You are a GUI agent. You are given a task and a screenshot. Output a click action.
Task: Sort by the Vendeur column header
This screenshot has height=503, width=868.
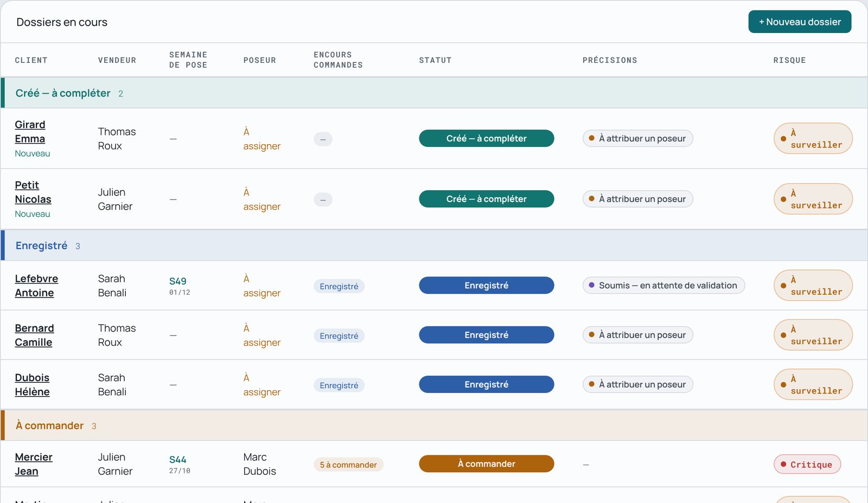coord(117,60)
